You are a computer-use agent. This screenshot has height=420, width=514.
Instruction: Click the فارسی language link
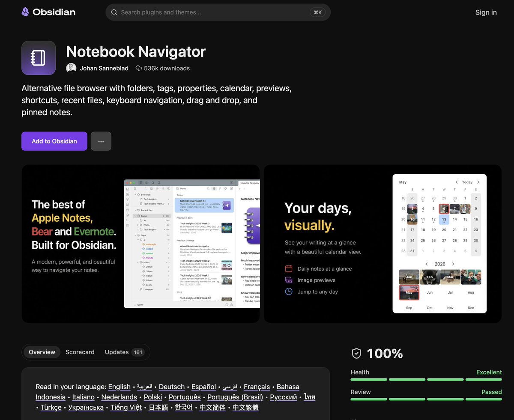click(230, 387)
